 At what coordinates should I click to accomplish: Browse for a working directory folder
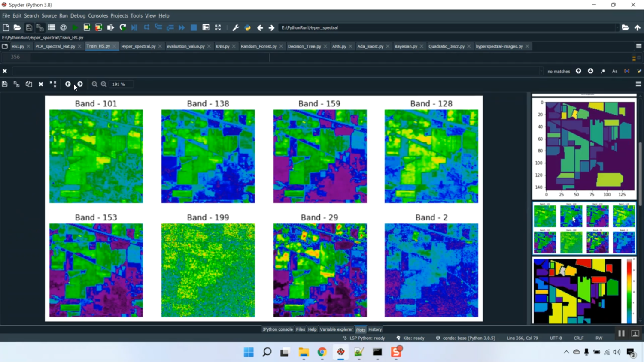coord(625,27)
